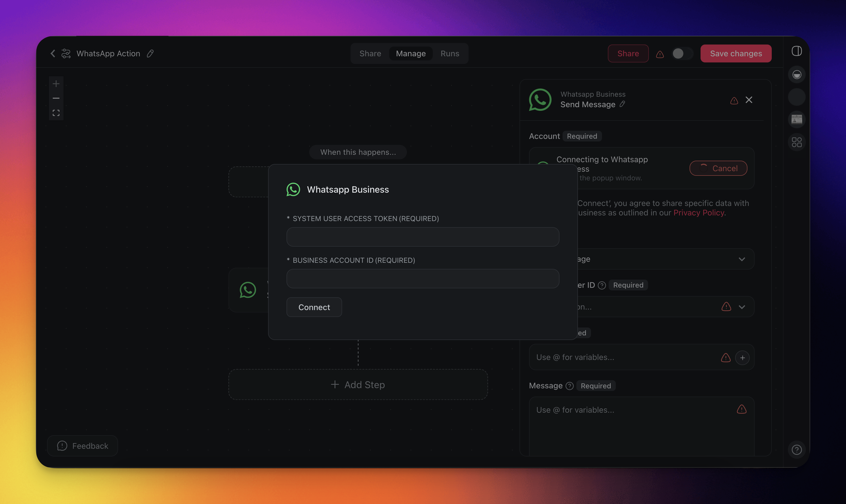Image resolution: width=846 pixels, height=504 pixels.
Task: Fit canvas to view with fullscreen icon
Action: (x=56, y=113)
